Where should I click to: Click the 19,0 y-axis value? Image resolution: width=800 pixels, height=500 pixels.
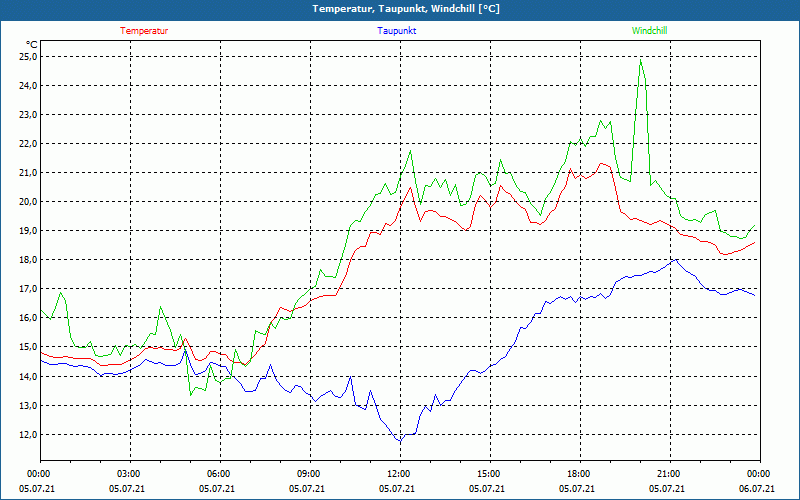(x=29, y=231)
